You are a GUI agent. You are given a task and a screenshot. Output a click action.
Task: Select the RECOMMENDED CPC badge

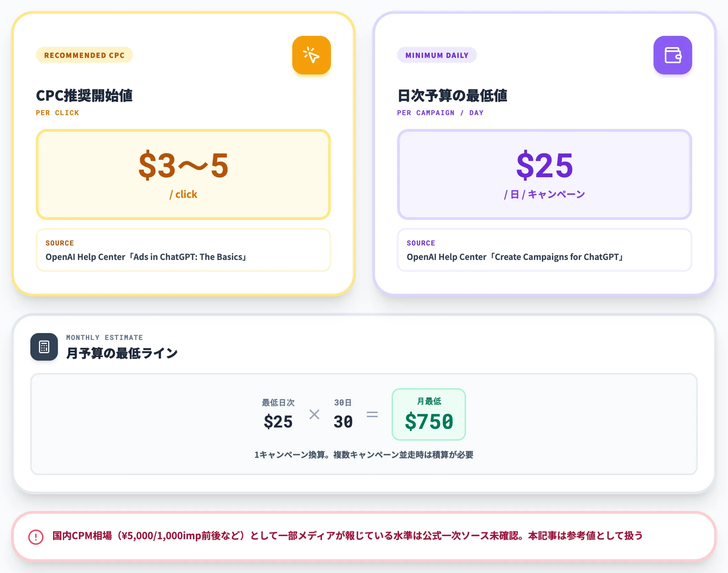[x=84, y=55]
